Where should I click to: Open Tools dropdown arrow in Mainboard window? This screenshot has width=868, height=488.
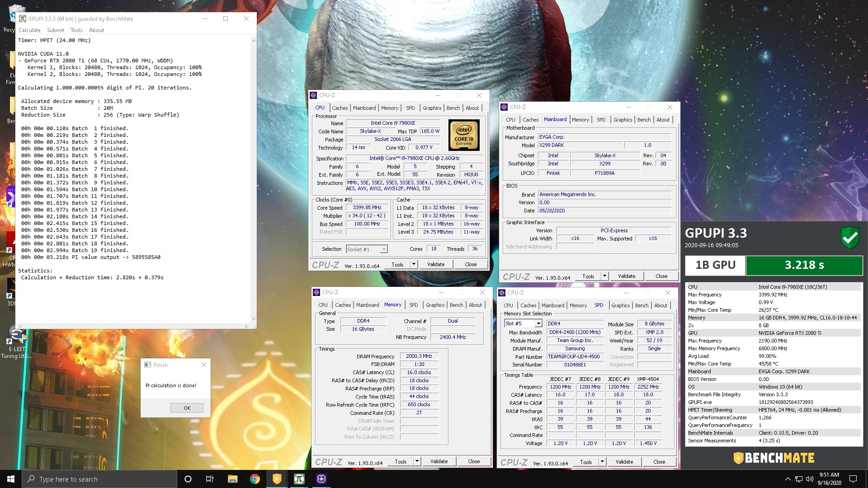(x=604, y=276)
